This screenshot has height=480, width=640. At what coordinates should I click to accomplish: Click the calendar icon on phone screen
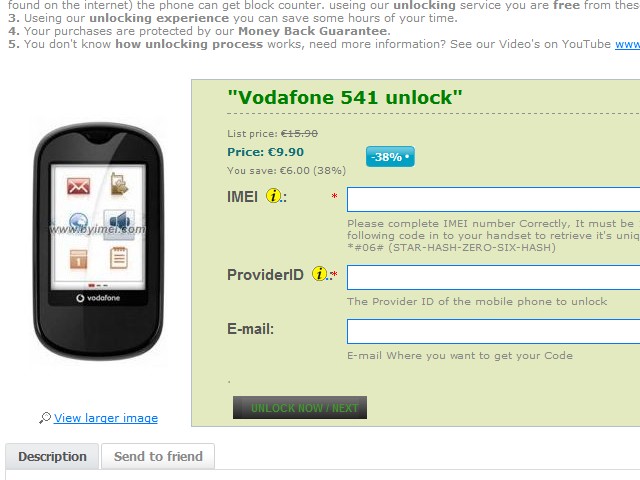pos(78,259)
